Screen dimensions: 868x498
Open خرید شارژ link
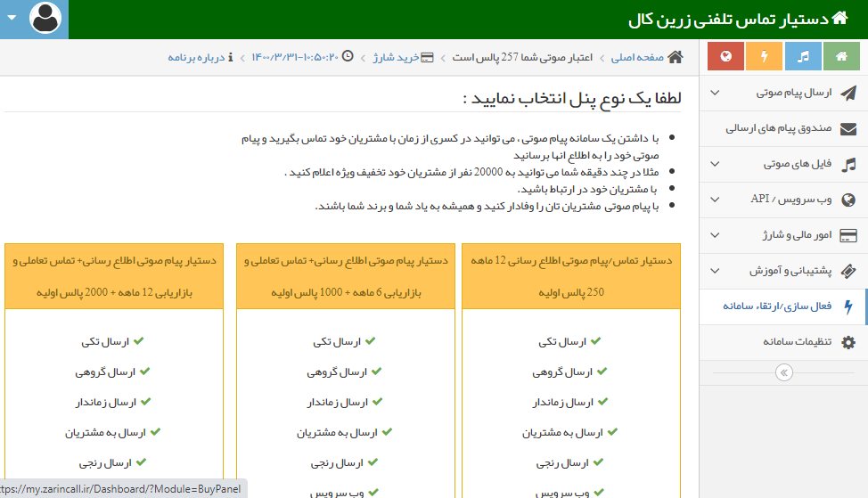tap(396, 58)
